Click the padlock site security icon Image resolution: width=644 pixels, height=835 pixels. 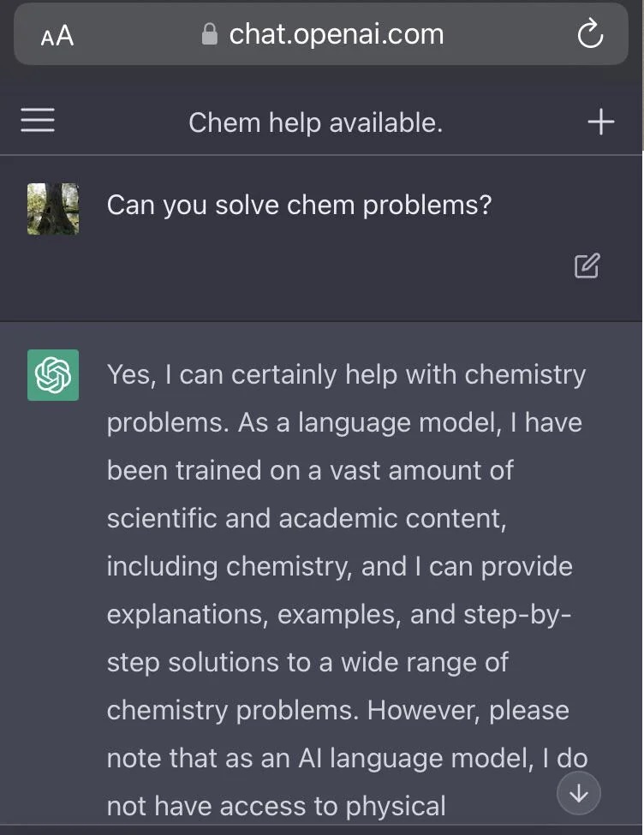tap(209, 34)
